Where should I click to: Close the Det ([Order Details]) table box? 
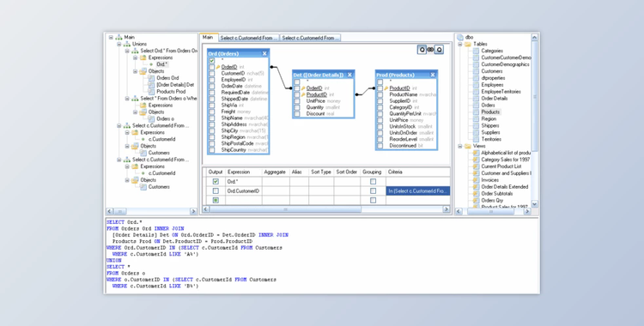click(350, 75)
